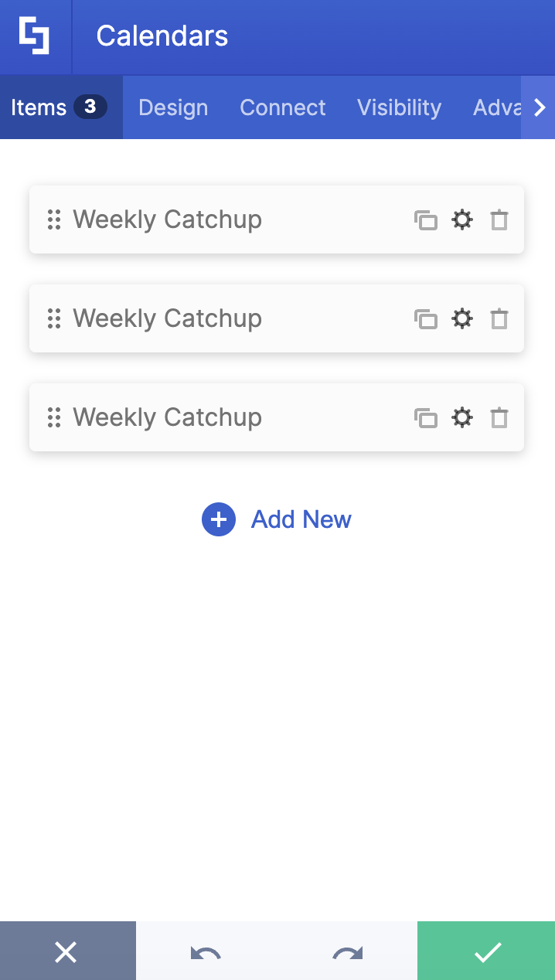The image size is (555, 980).
Task: Open settings for the first Weekly Catchup
Action: pyautogui.click(x=462, y=219)
